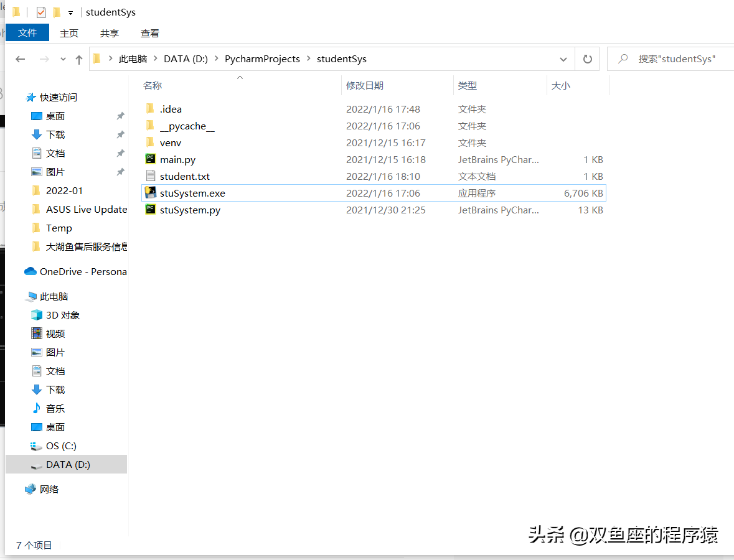Click the search studentSys input box
Image resolution: width=734 pixels, height=560 pixels.
pos(671,59)
